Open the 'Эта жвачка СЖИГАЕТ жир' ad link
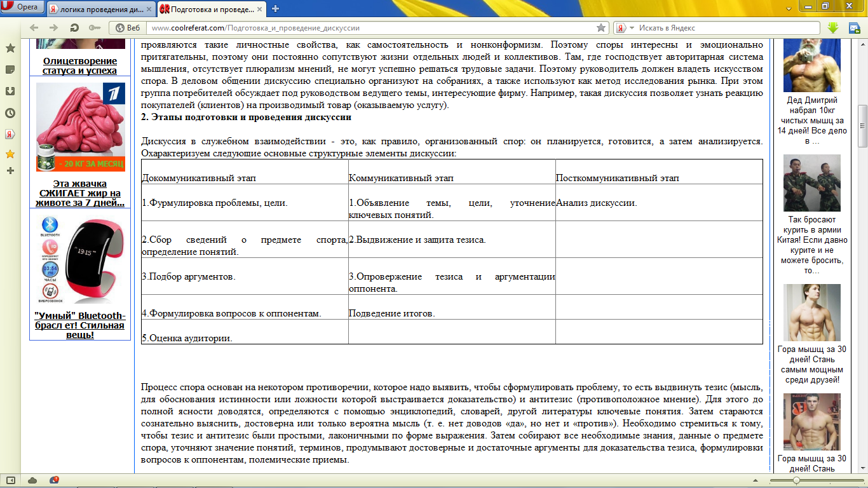Image resolution: width=868 pixels, height=488 pixels. click(80, 193)
